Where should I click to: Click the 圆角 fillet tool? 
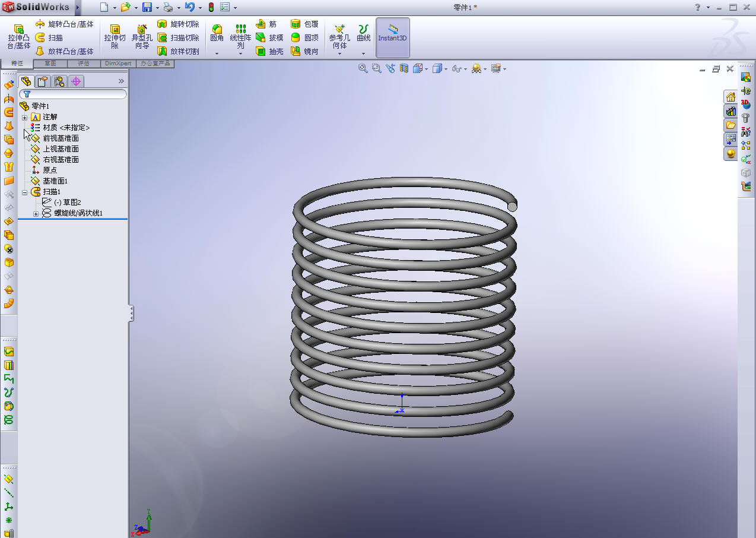pyautogui.click(x=217, y=33)
